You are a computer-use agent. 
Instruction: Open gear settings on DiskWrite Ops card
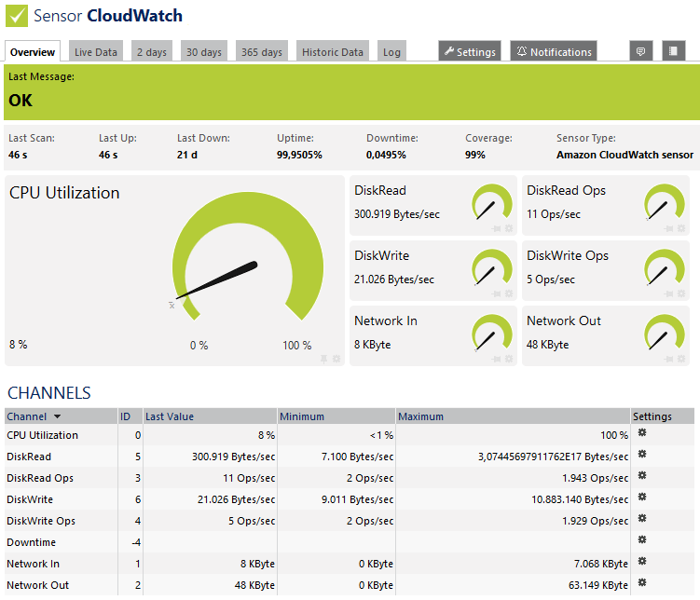pos(681,293)
